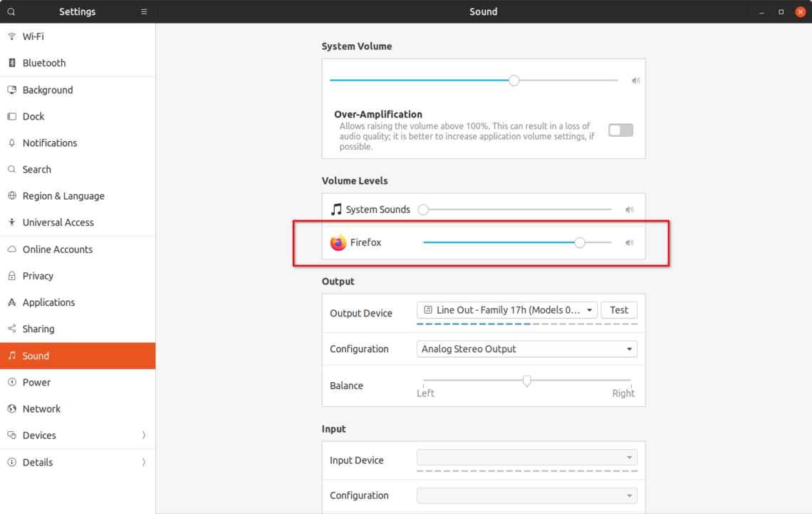812x514 pixels.
Task: Click the Power icon in sidebar
Action: tap(12, 382)
